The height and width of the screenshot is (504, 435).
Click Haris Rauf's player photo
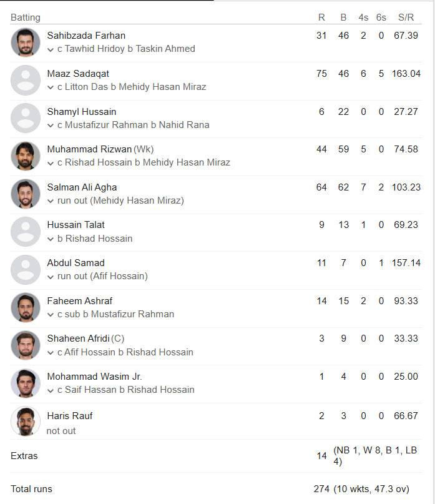pyautogui.click(x=26, y=422)
